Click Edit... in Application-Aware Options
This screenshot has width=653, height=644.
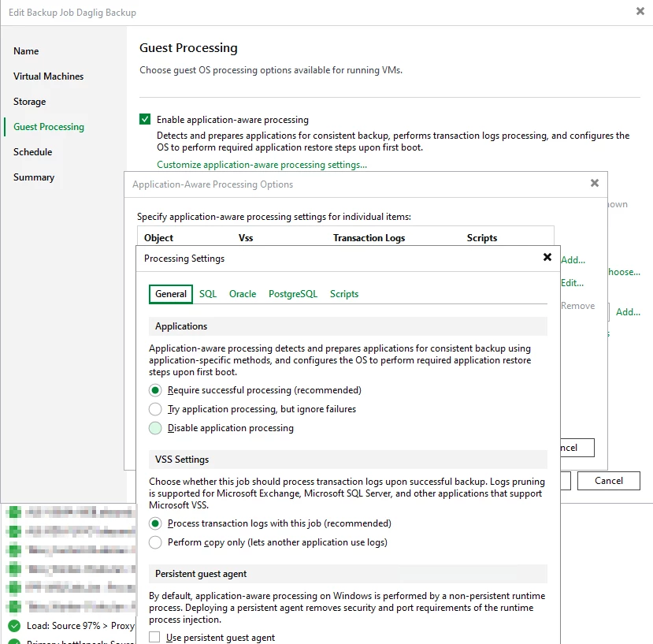click(572, 283)
